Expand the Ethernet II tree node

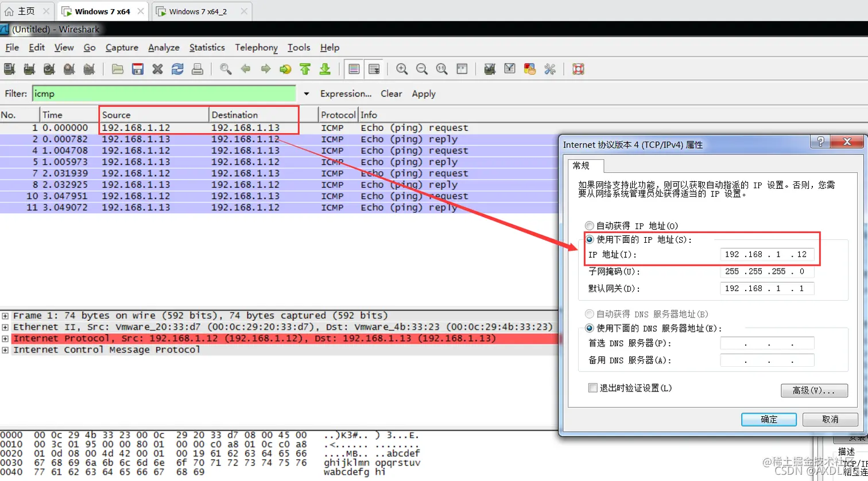[x=5, y=327]
